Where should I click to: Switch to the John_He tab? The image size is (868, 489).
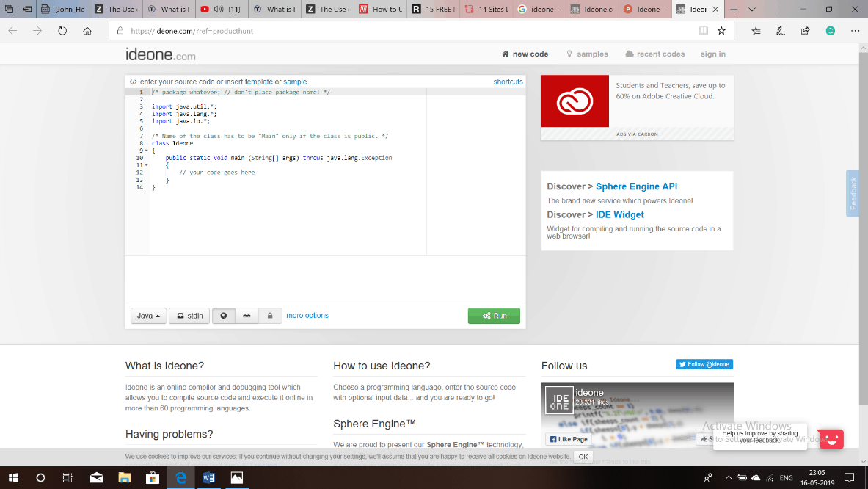[62, 10]
